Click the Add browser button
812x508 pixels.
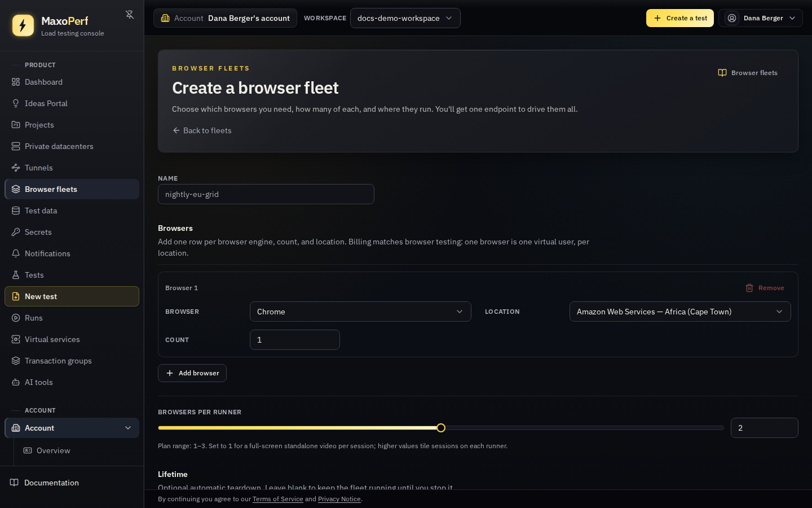pos(192,373)
